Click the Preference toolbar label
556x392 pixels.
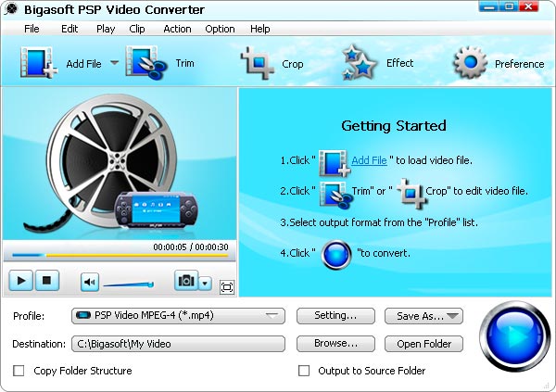click(520, 64)
